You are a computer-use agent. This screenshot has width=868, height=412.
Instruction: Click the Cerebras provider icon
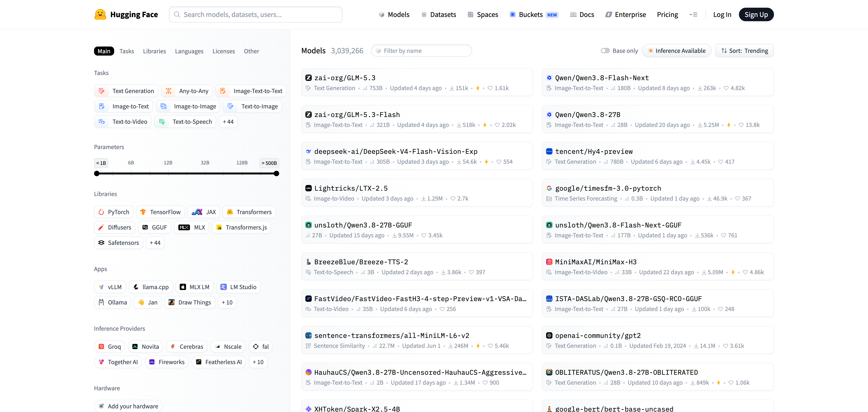point(173,347)
